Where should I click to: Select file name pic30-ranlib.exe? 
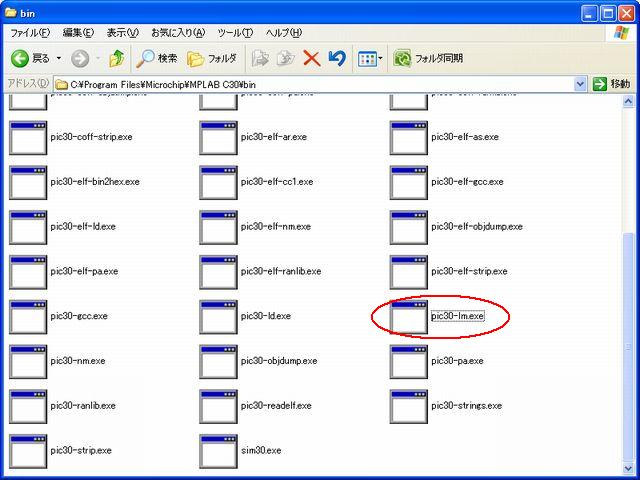83,406
